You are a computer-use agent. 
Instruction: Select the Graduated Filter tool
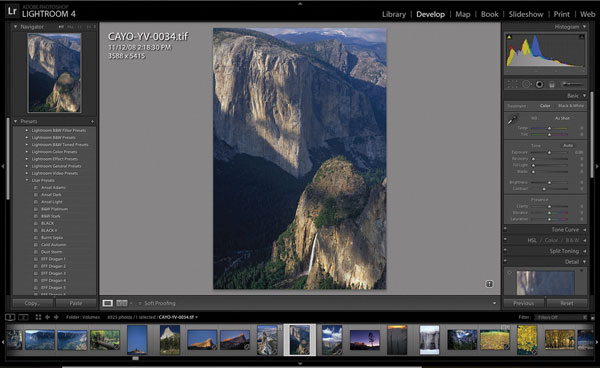[x=552, y=84]
